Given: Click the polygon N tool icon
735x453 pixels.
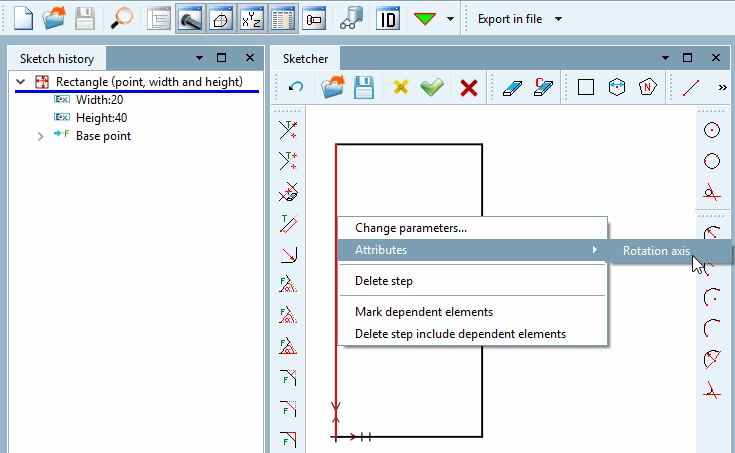Looking at the screenshot, I should 647,87.
